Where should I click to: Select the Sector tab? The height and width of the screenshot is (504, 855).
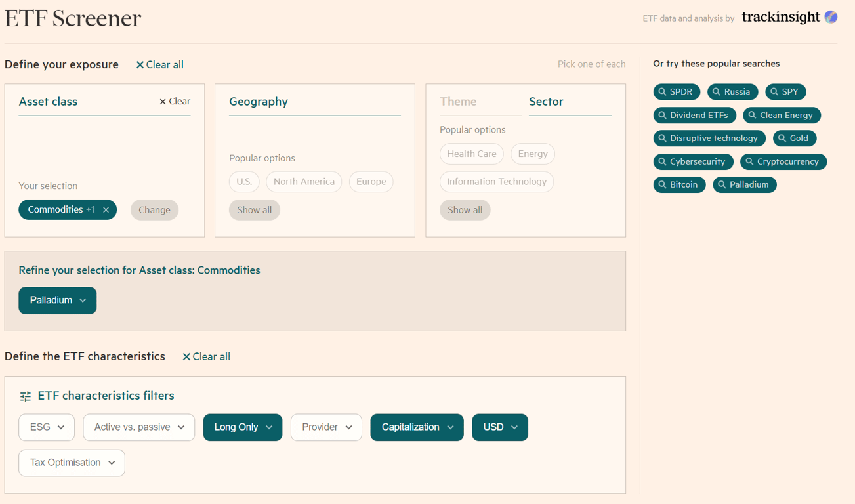[x=546, y=102]
